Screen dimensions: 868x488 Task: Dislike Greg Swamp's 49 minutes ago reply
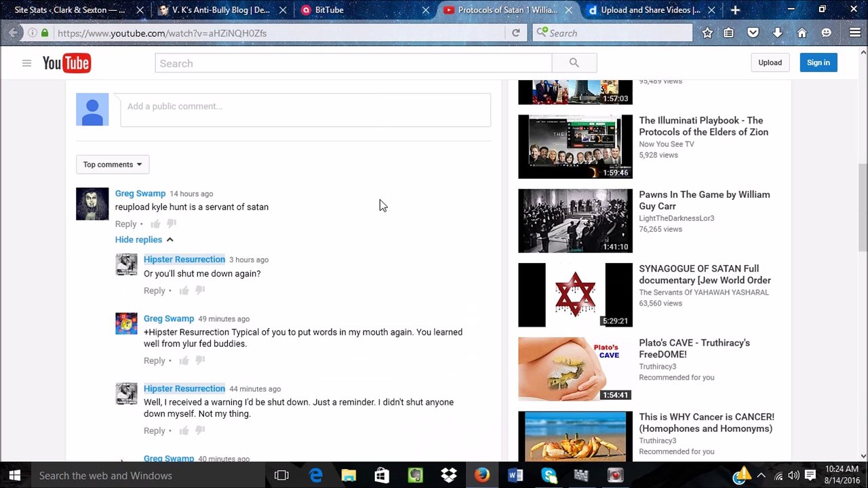(x=200, y=361)
